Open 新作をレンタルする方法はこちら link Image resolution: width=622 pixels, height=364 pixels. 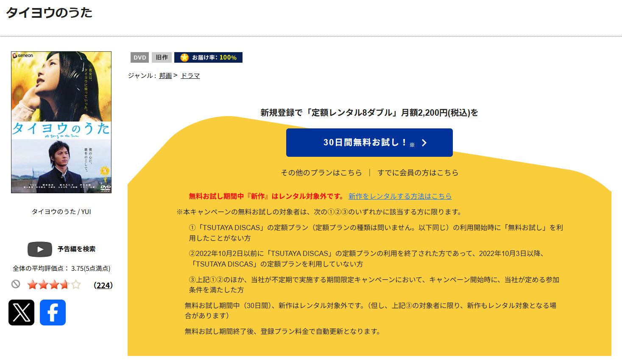400,196
